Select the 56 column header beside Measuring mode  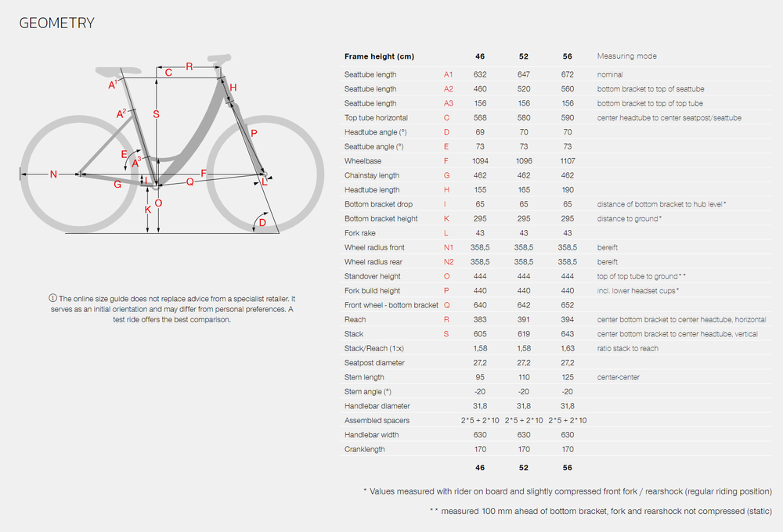(567, 56)
